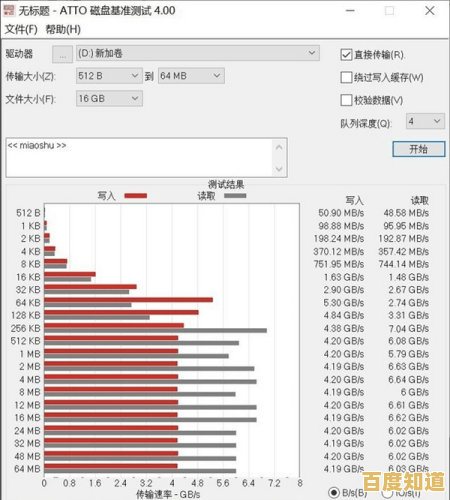This screenshot has height=500, width=450.
Task: Click the 357.42 MB/s read value
Action: tap(404, 252)
